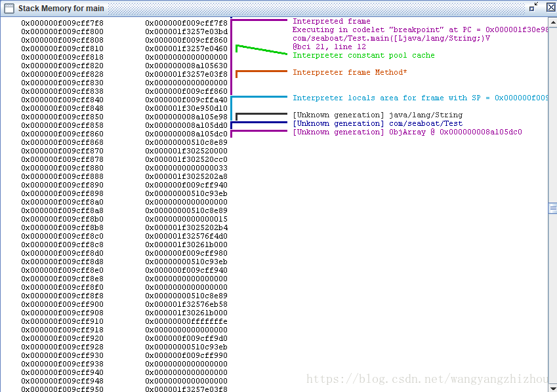Click value 0x000001f30e950d10
Image resolution: width=557 pixels, height=392 pixels.
coord(186,108)
